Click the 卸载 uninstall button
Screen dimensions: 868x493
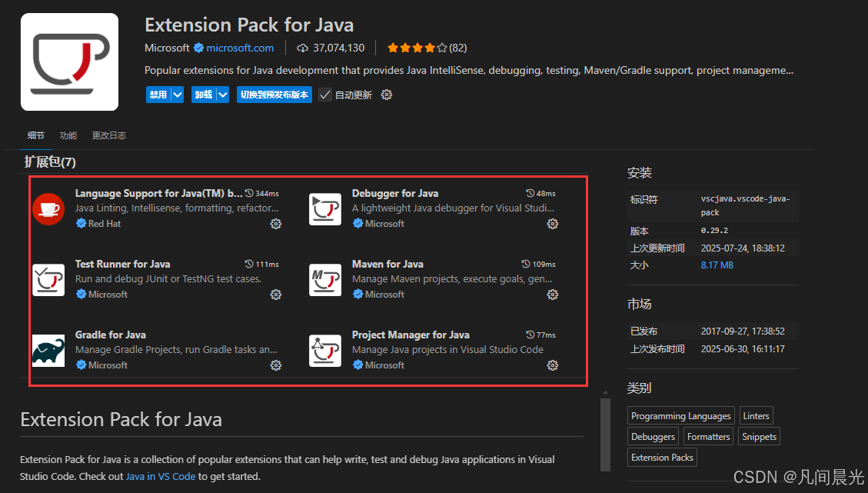pos(204,95)
